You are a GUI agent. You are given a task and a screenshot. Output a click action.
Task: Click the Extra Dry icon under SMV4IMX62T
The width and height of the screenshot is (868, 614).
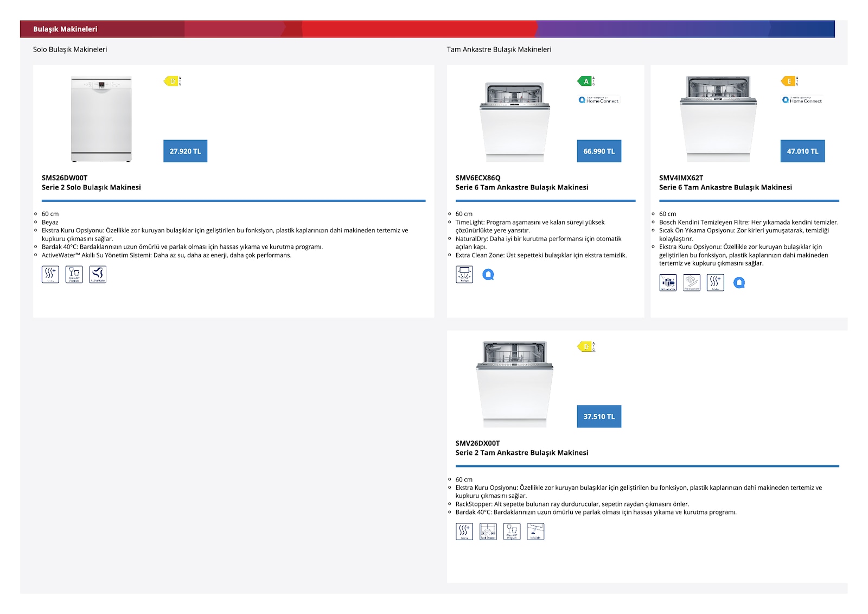pyautogui.click(x=715, y=282)
